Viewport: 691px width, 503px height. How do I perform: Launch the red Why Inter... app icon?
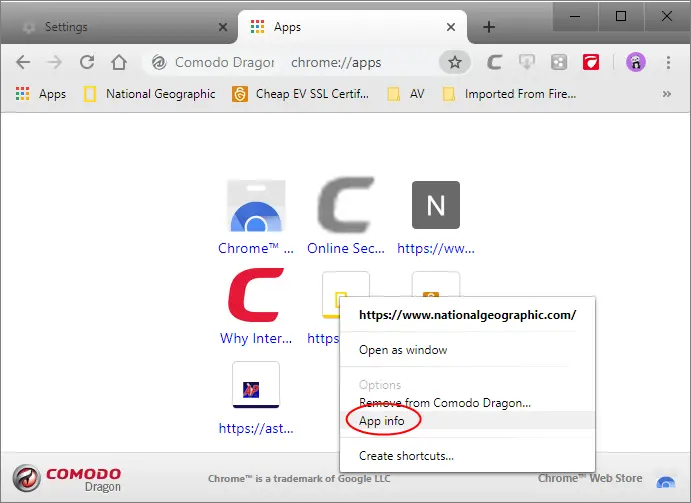[x=256, y=295]
